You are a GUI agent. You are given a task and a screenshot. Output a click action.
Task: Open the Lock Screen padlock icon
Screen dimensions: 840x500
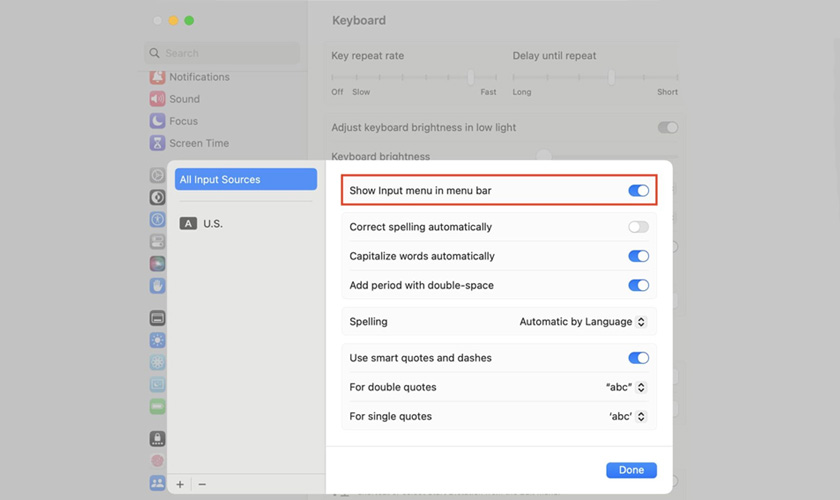(157, 439)
